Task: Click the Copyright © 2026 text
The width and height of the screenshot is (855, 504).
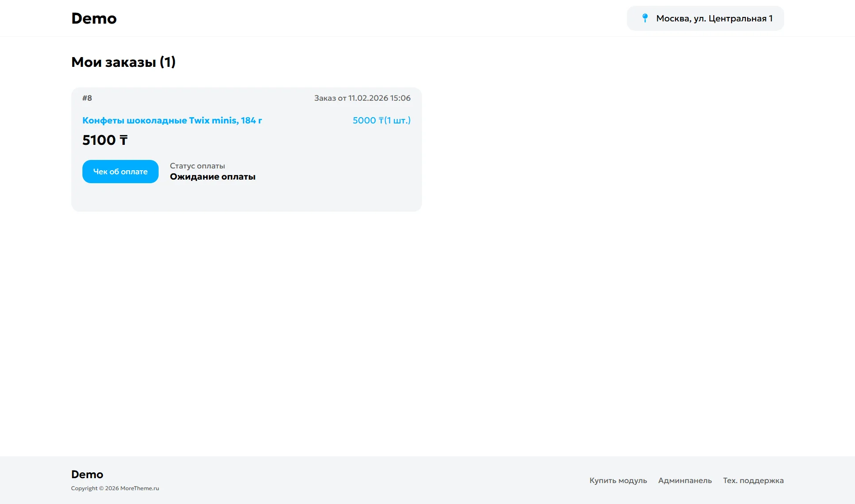Action: (95, 488)
